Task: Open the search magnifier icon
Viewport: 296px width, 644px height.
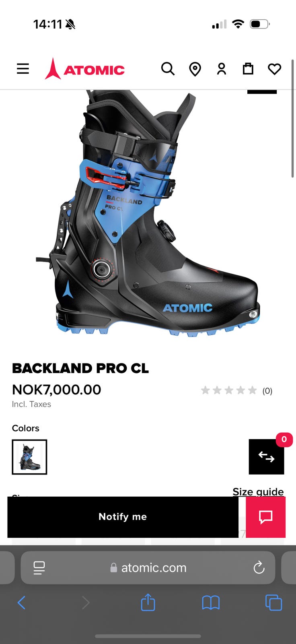Action: point(168,69)
